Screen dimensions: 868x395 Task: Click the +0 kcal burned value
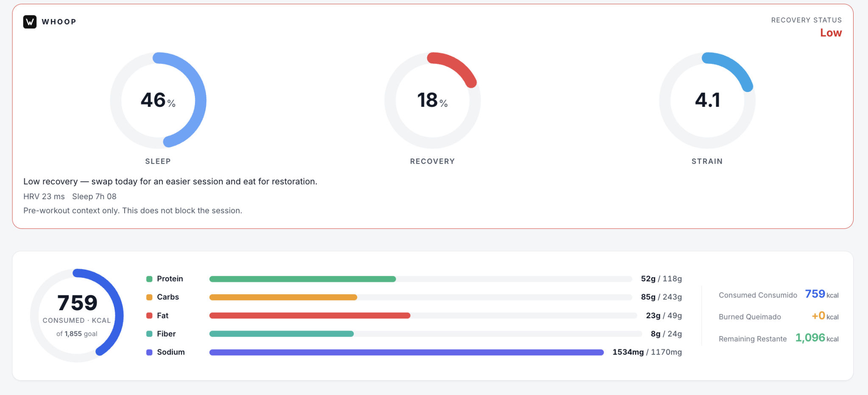825,316
